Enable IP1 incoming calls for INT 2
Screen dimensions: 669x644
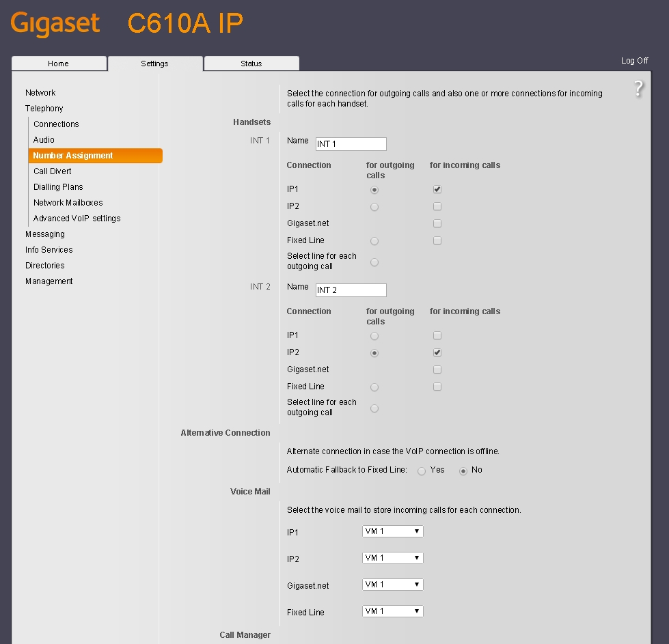437,335
